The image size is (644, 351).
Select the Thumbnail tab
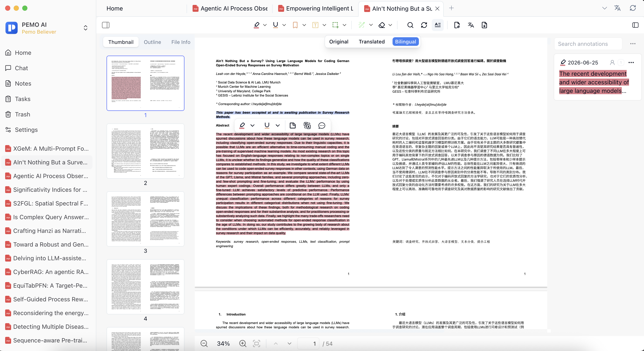click(x=121, y=42)
